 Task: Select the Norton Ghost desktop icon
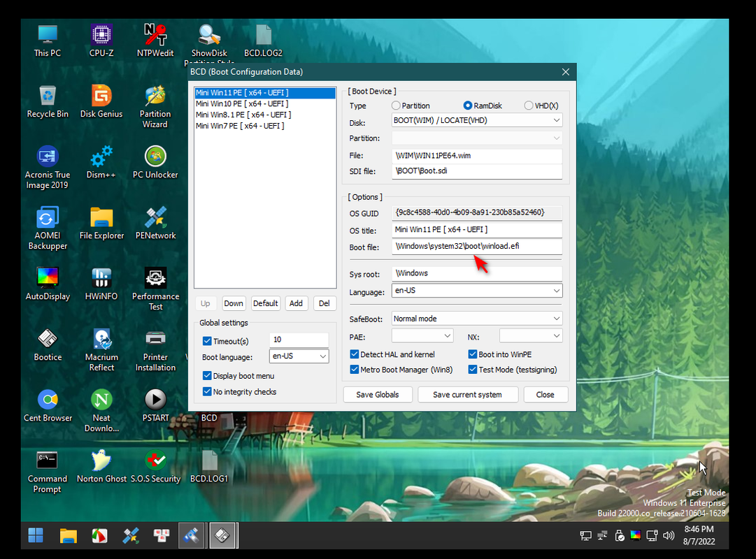click(101, 465)
